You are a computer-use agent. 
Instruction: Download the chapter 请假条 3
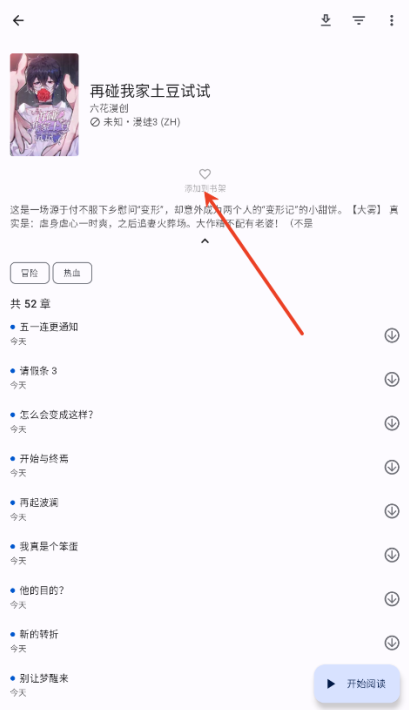(392, 379)
